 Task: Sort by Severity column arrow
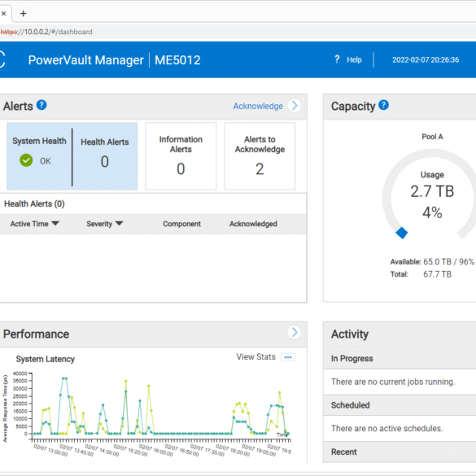(120, 224)
